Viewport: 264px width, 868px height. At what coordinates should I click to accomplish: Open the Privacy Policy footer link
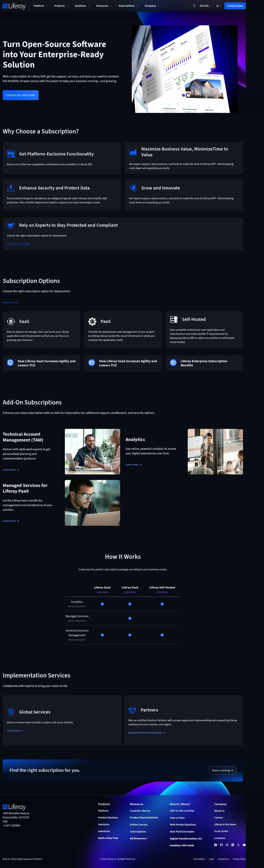click(239, 859)
